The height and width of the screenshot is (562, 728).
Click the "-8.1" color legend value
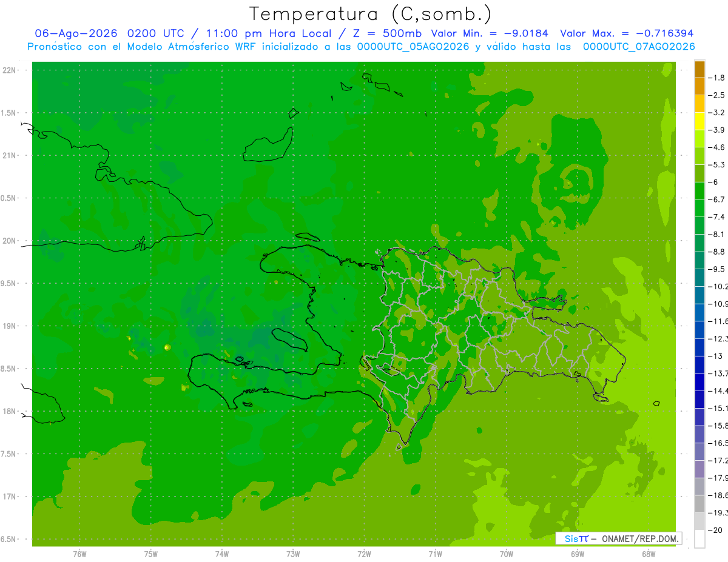(x=717, y=234)
